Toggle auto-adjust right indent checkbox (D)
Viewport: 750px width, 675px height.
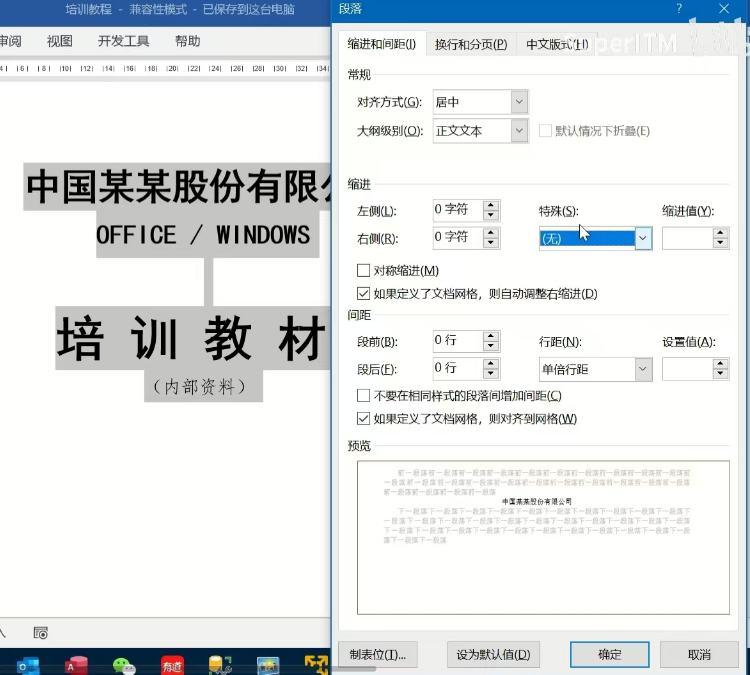pos(364,293)
